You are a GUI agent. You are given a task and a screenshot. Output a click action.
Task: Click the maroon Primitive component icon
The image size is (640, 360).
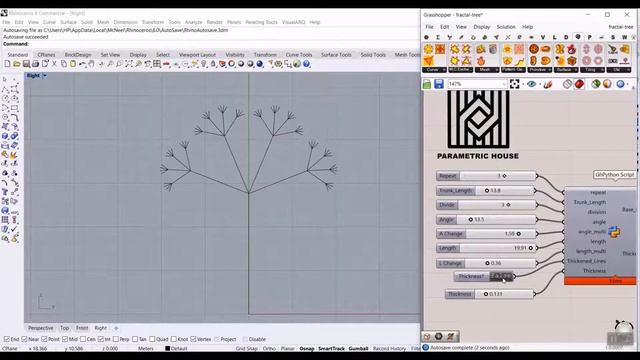534,49
